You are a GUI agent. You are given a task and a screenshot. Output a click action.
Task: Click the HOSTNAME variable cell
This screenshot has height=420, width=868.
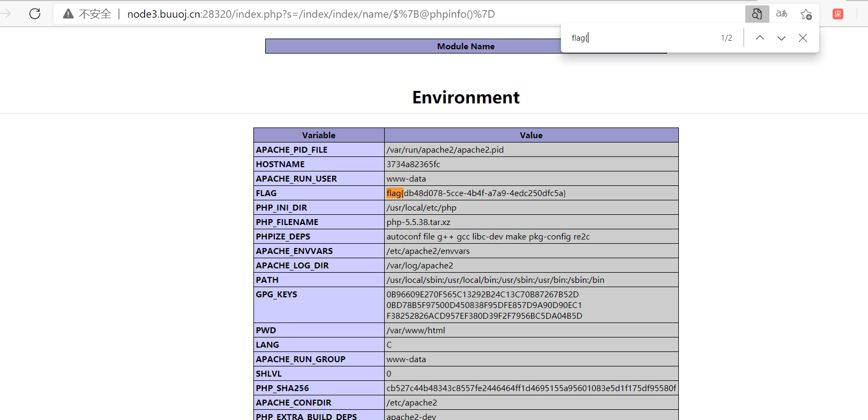[x=319, y=164]
